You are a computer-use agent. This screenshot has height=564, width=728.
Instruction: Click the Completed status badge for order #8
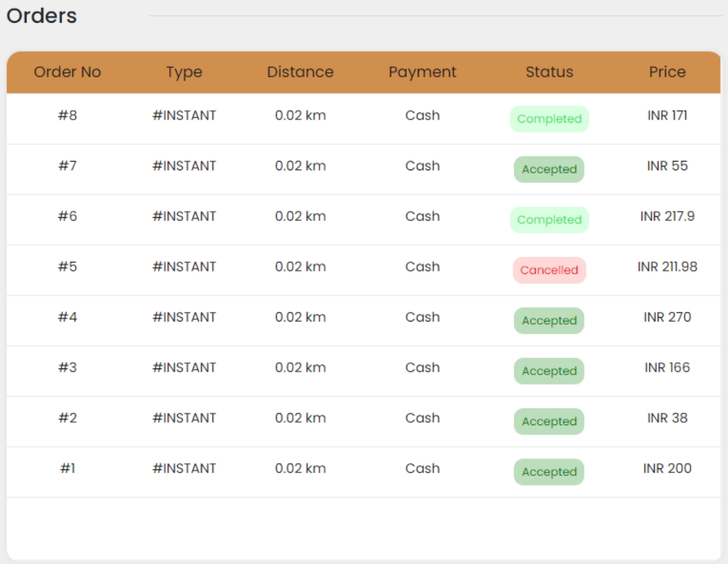click(x=549, y=119)
